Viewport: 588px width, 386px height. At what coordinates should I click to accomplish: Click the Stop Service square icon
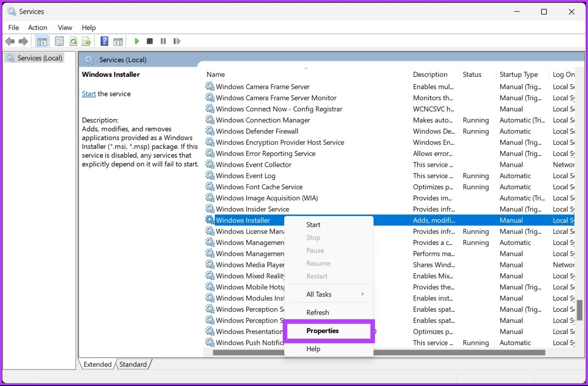click(x=150, y=41)
